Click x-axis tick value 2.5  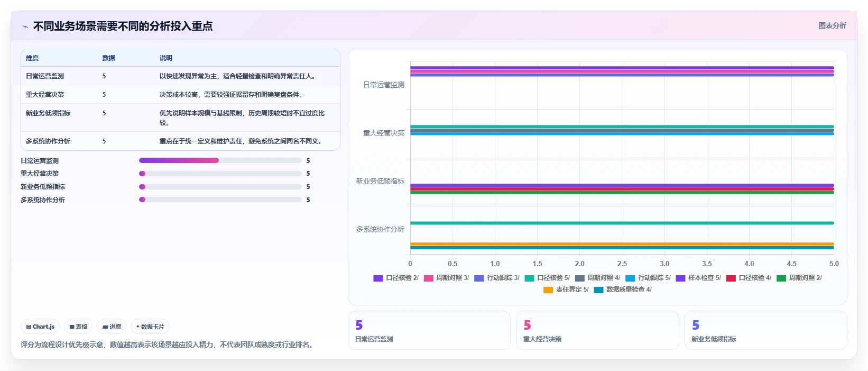(x=622, y=264)
